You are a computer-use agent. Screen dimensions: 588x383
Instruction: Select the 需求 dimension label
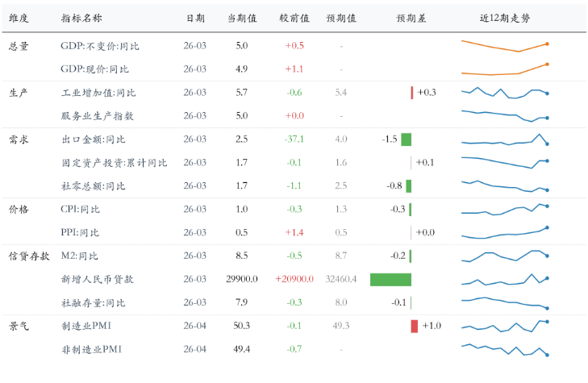point(19,139)
